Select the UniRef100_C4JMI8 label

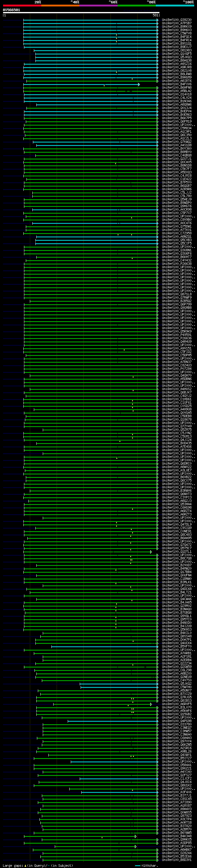point(177,176)
